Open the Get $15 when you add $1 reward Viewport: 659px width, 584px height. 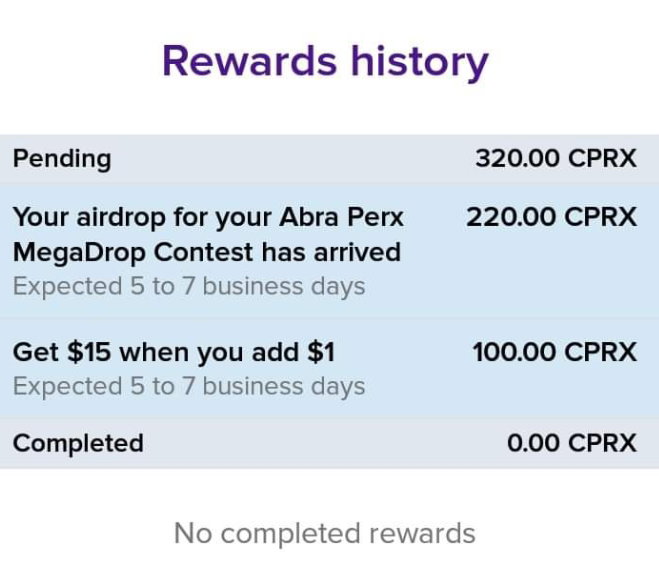tap(330, 368)
